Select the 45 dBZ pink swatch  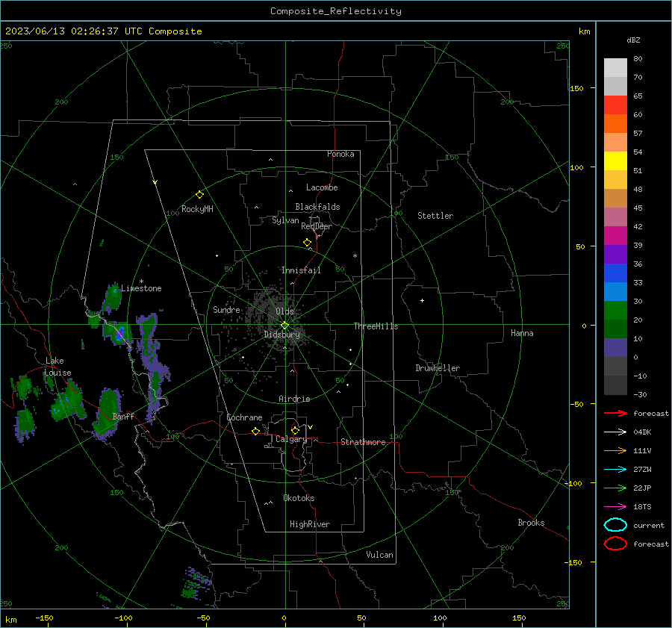(615, 217)
